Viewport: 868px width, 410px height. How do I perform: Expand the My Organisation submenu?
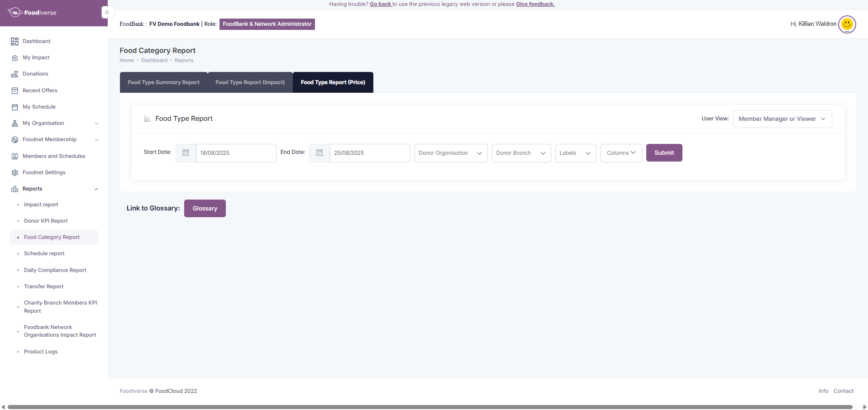coord(96,124)
